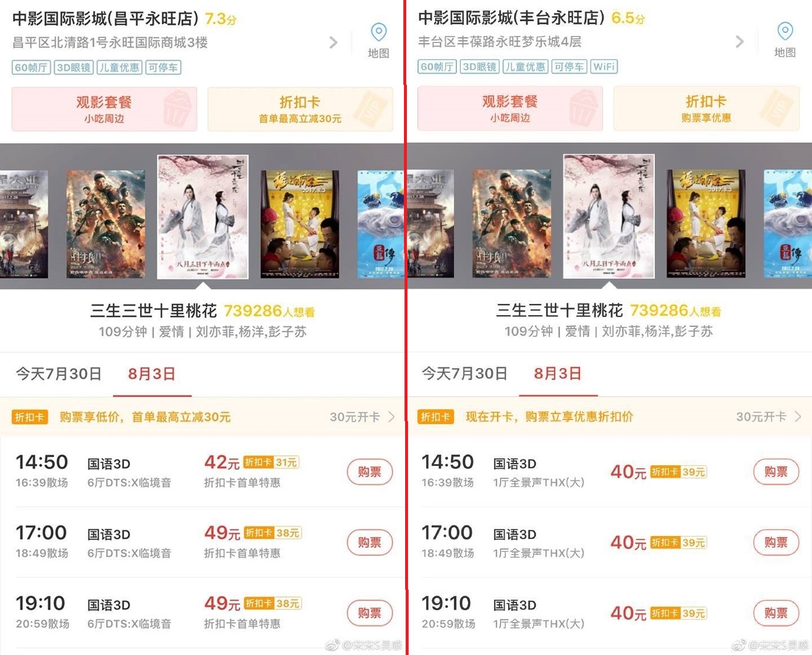Select blue animated poster in right carousel

pos(787,223)
